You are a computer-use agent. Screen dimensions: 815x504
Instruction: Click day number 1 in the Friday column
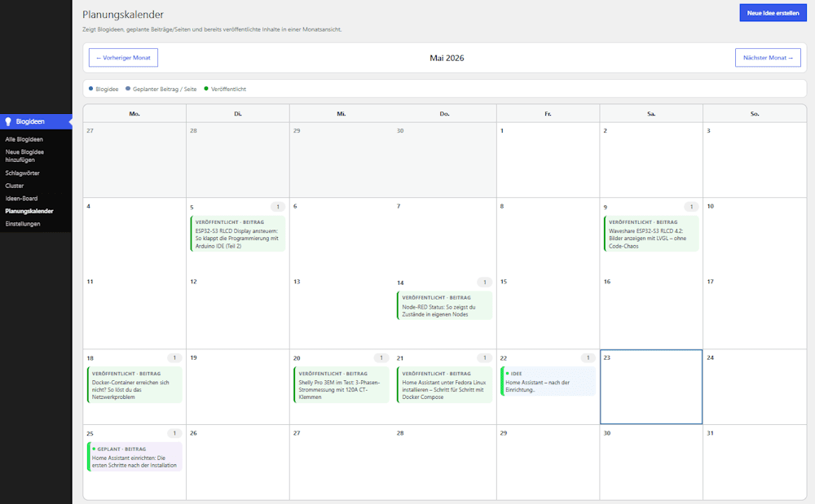coord(501,131)
